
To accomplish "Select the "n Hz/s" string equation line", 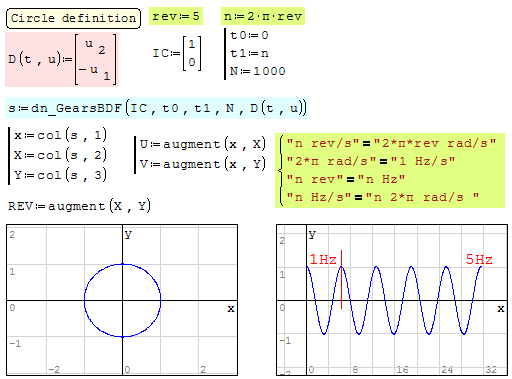I will coord(383,197).
